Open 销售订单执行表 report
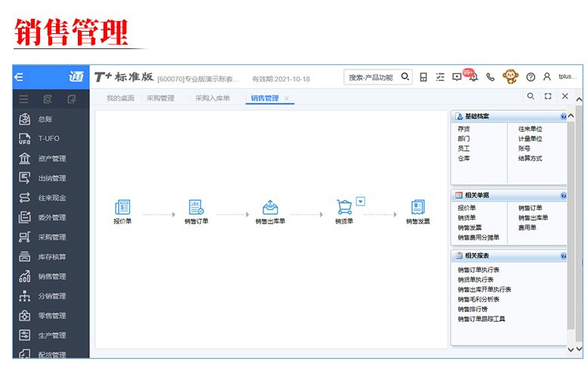The image size is (588, 368). (x=478, y=270)
